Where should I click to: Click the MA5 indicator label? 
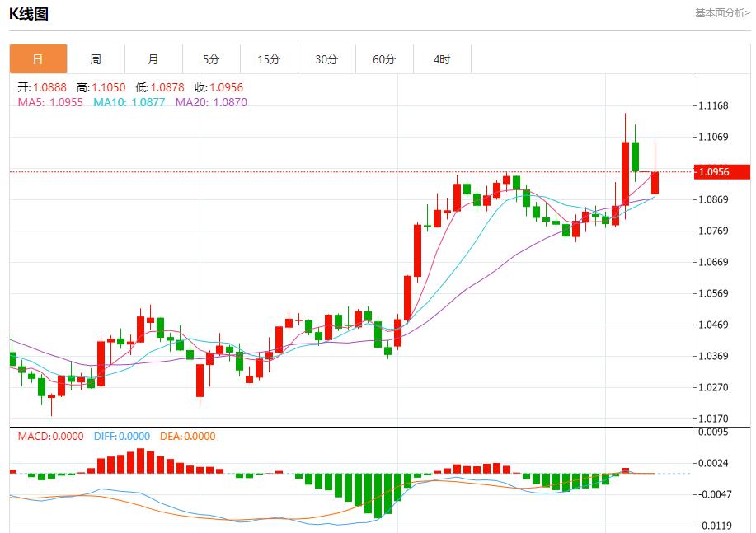pos(50,102)
